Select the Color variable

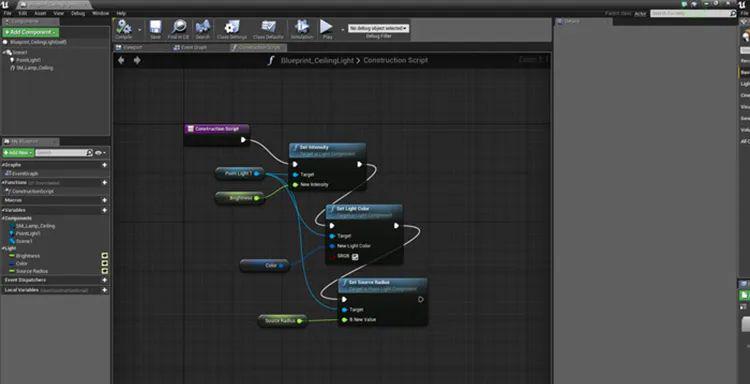click(22, 263)
